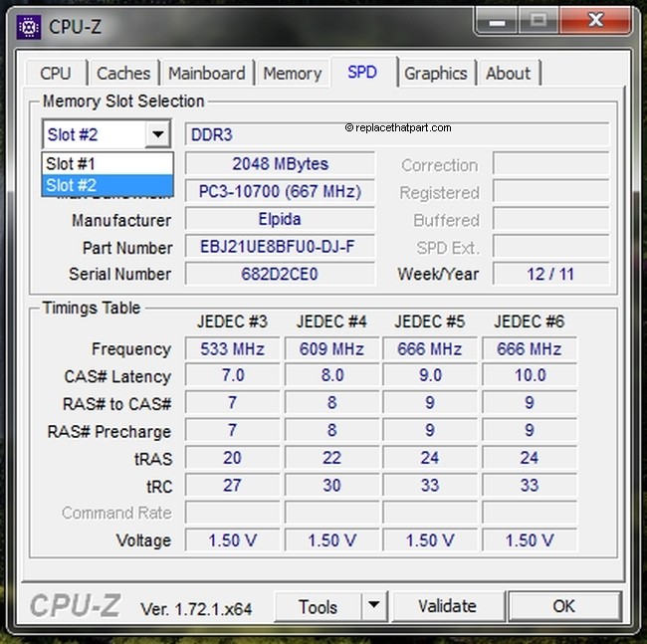The width and height of the screenshot is (647, 644).
Task: Choose Slot #2 from the dropdown list
Action: pos(108,185)
